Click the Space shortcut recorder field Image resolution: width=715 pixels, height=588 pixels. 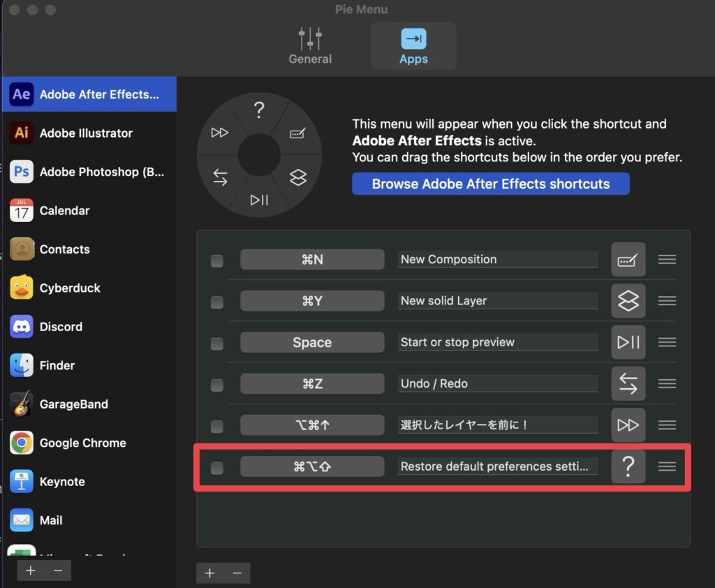pos(312,342)
